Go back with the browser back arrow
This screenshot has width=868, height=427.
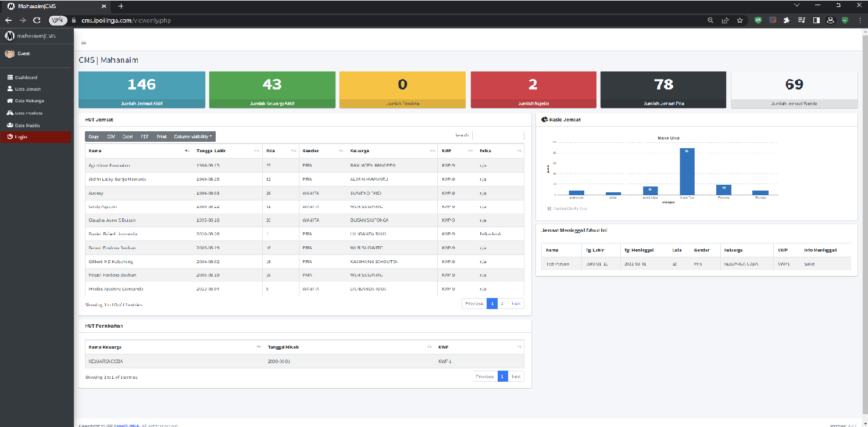click(8, 20)
